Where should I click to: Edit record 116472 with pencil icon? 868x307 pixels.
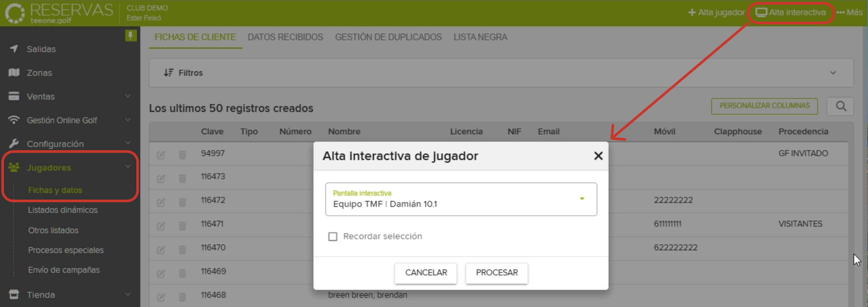click(x=161, y=202)
